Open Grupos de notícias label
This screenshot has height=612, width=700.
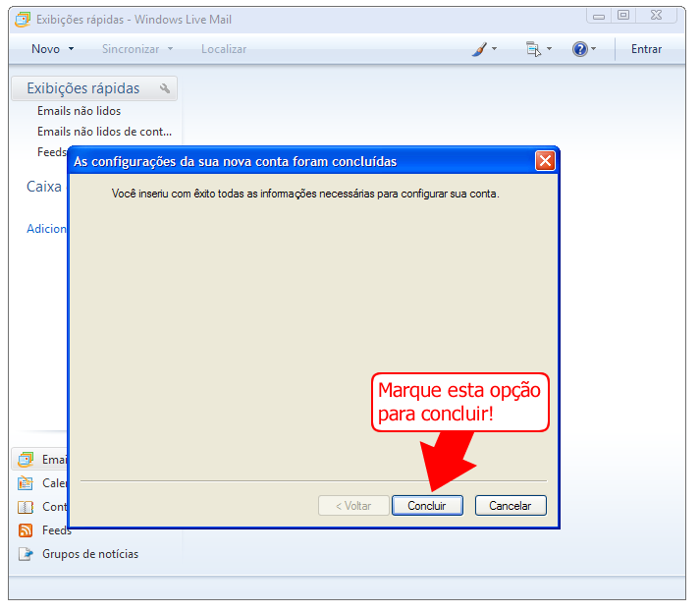pos(90,554)
